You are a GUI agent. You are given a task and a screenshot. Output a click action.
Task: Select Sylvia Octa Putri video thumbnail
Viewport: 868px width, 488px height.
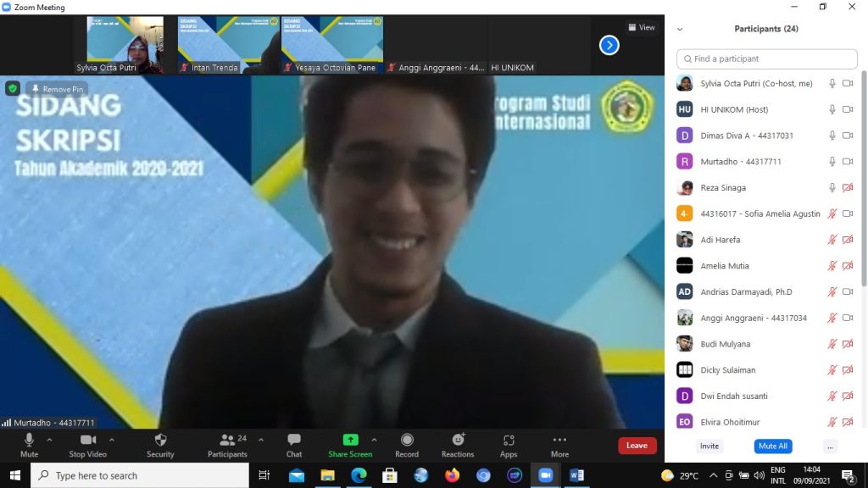(125, 45)
